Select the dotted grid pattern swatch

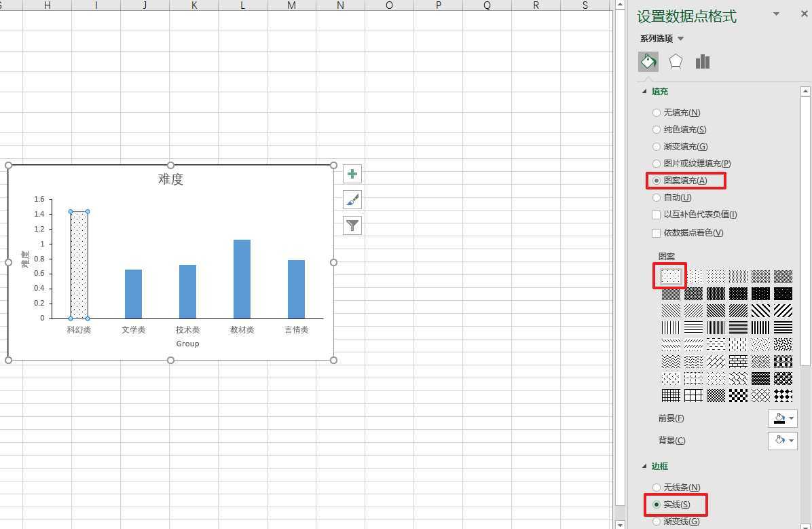pyautogui.click(x=693, y=379)
